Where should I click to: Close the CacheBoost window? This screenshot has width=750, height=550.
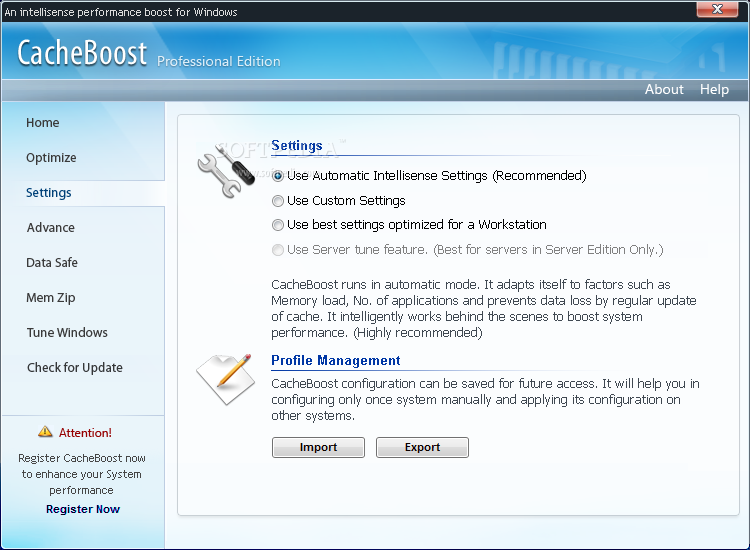pyautogui.click(x=717, y=9)
